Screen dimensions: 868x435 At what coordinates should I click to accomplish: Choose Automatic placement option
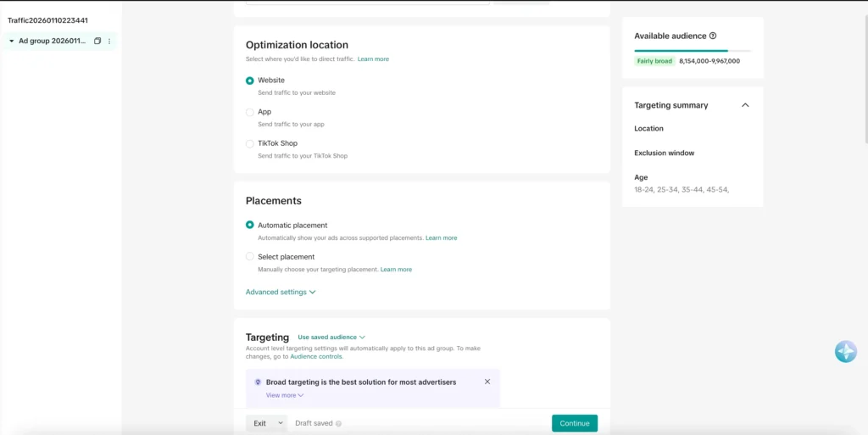coord(250,226)
